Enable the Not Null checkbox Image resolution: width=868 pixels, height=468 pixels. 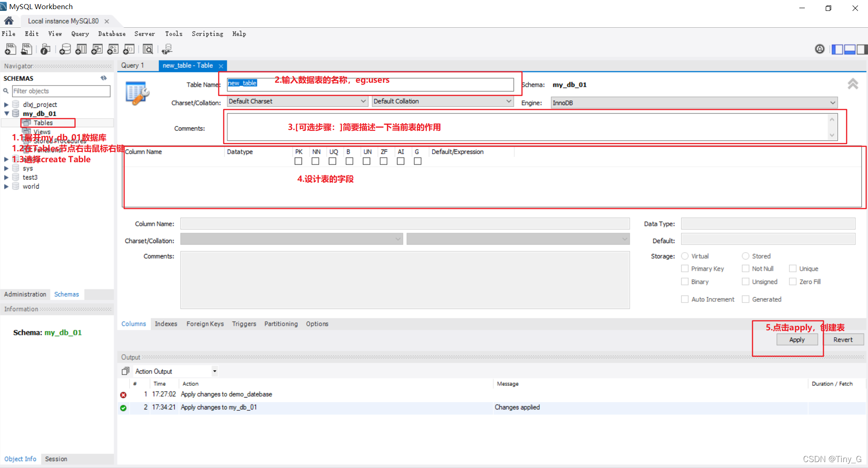746,269
